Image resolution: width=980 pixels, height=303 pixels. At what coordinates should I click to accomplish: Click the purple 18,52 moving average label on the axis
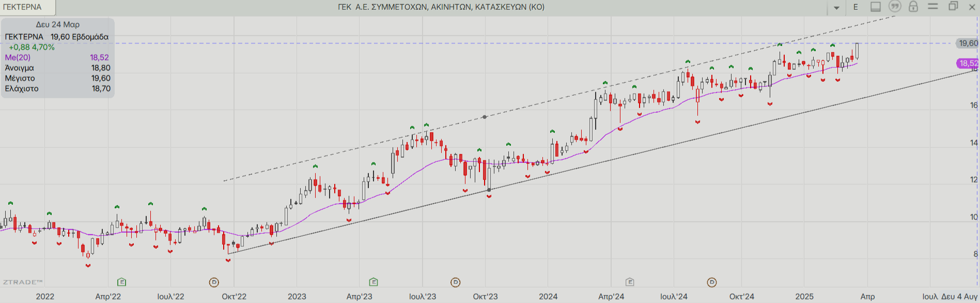click(x=968, y=63)
